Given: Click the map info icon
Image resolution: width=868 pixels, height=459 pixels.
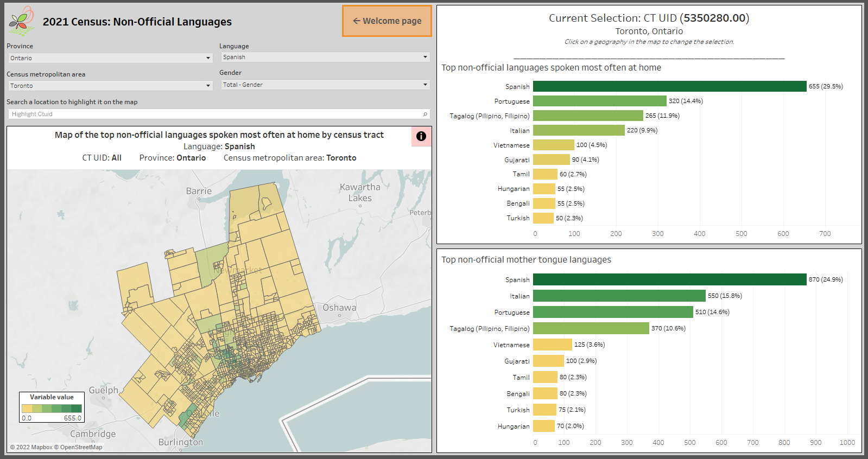Looking at the screenshot, I should point(421,137).
